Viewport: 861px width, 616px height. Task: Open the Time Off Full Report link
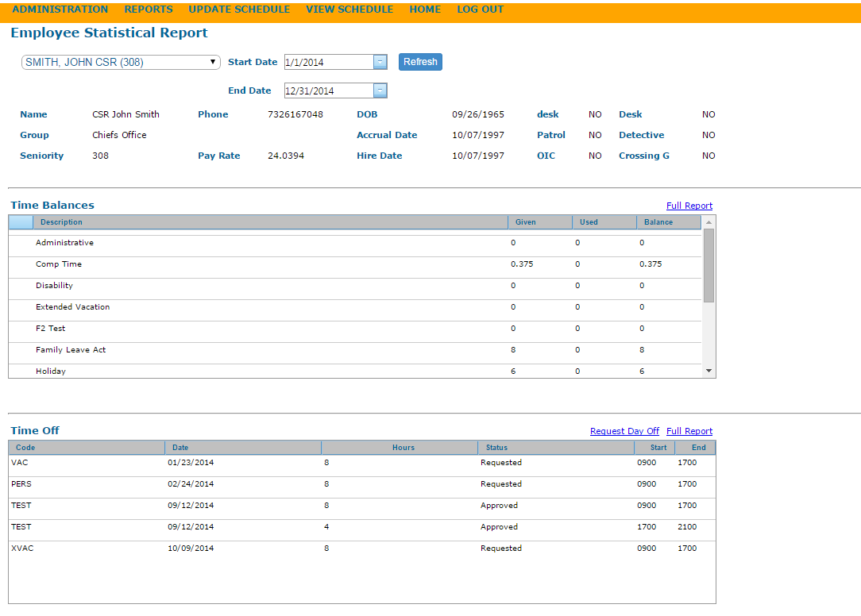point(689,431)
